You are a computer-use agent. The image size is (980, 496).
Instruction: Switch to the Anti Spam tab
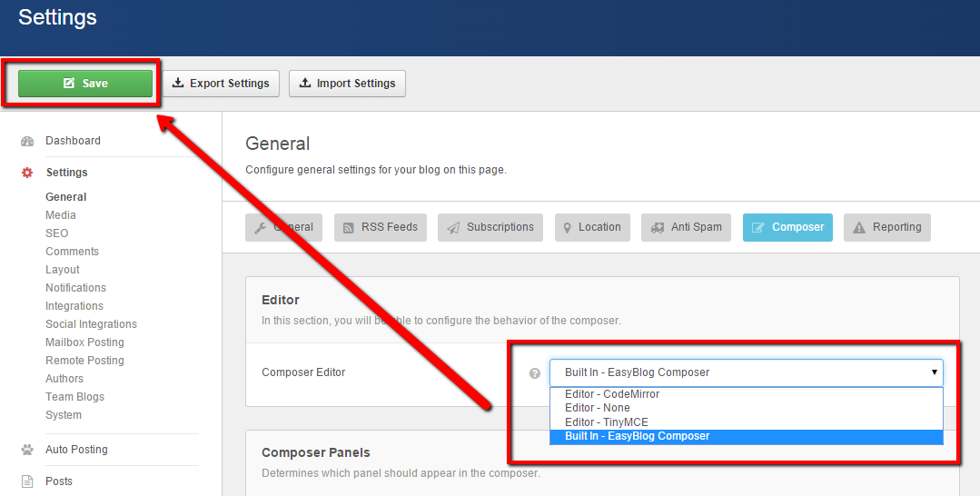(687, 227)
